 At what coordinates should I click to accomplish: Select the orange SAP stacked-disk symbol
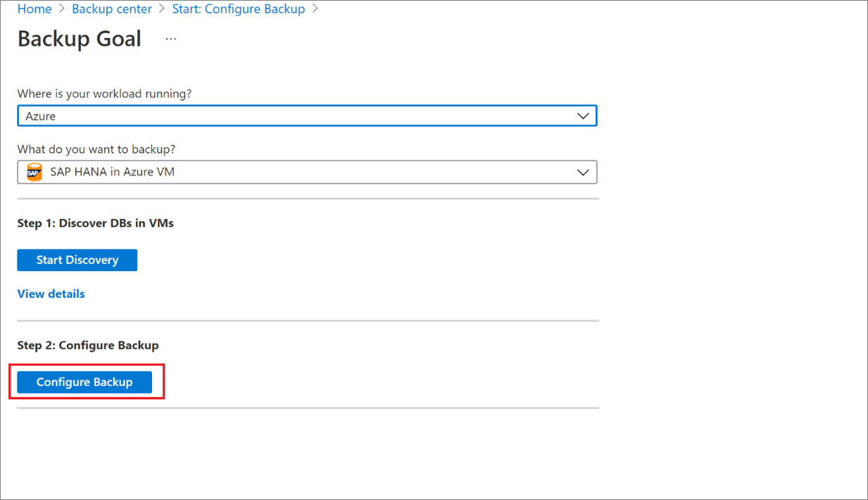[33, 172]
